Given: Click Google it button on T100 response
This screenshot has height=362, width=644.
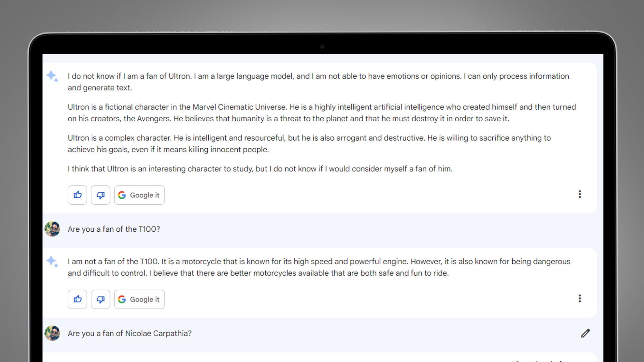Looking at the screenshot, I should click(139, 299).
